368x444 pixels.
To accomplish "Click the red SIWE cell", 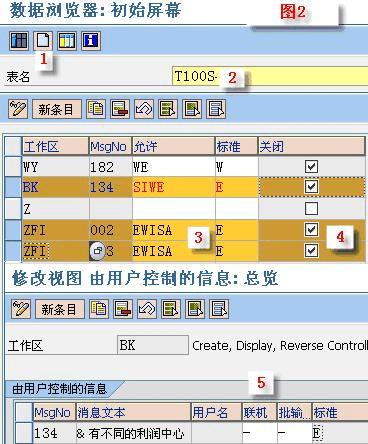I will (x=173, y=187).
